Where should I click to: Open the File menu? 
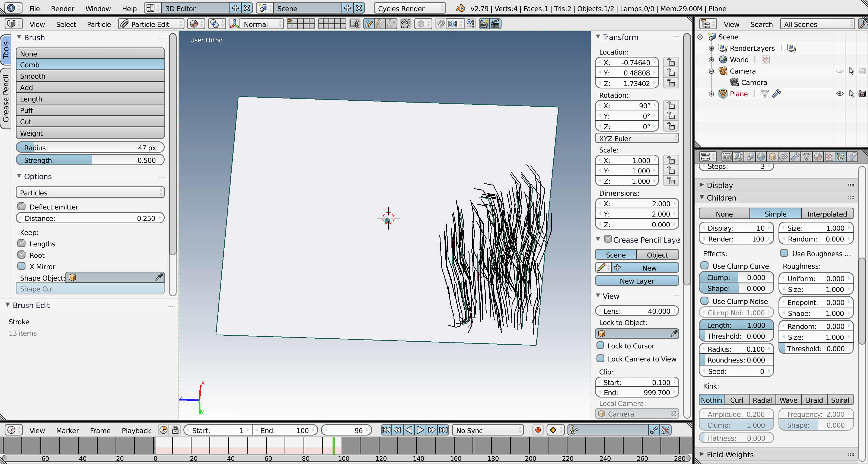pyautogui.click(x=34, y=8)
